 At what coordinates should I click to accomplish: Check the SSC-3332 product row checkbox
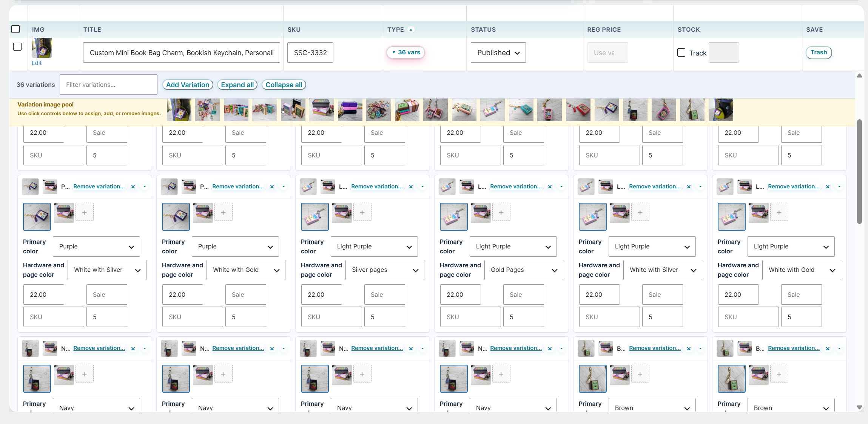click(x=17, y=47)
